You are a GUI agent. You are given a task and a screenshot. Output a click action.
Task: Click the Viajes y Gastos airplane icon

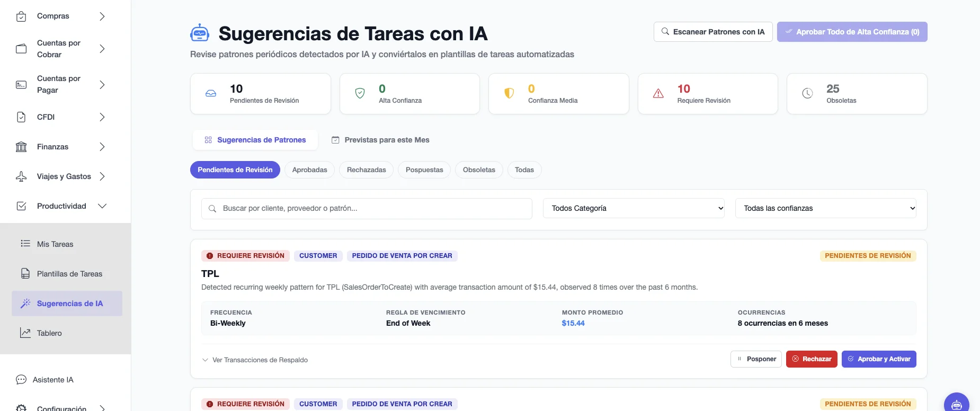tap(21, 176)
